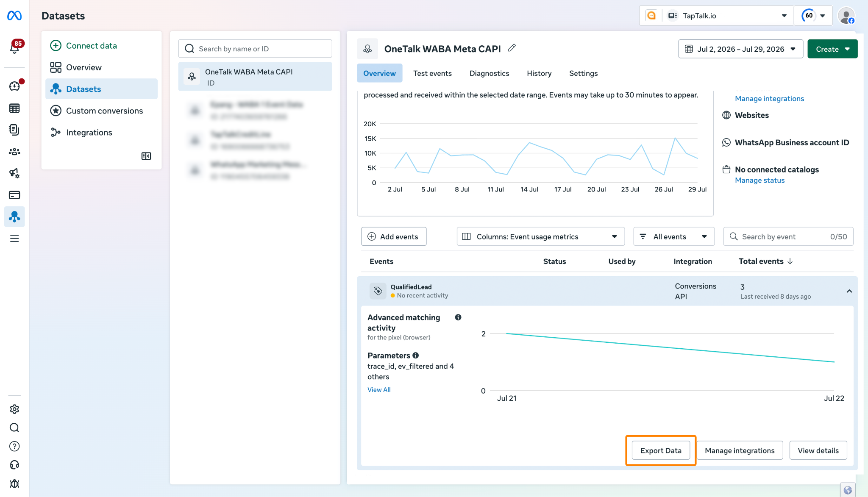This screenshot has height=497, width=868.
Task: Follow the Manage status link
Action: tap(759, 180)
